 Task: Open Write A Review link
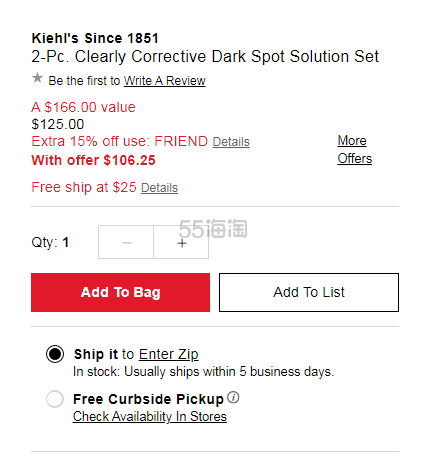click(165, 81)
